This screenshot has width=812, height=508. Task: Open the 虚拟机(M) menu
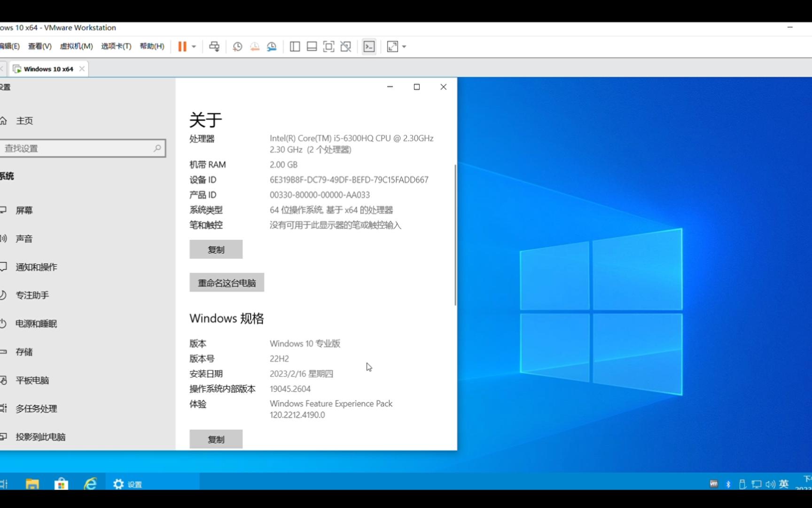tap(76, 46)
